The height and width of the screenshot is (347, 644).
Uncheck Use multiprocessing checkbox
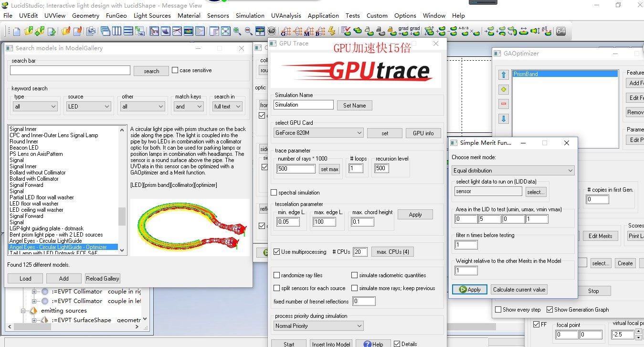277,252
